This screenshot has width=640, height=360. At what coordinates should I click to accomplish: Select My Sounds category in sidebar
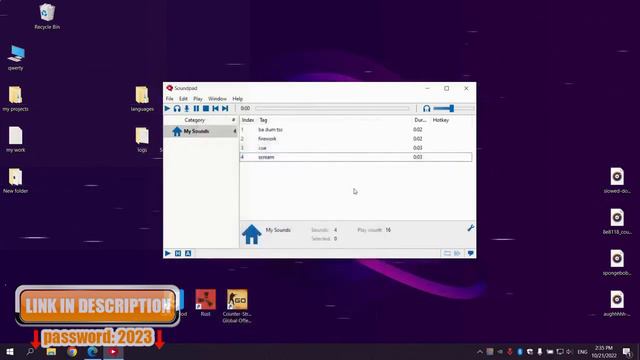[x=200, y=131]
